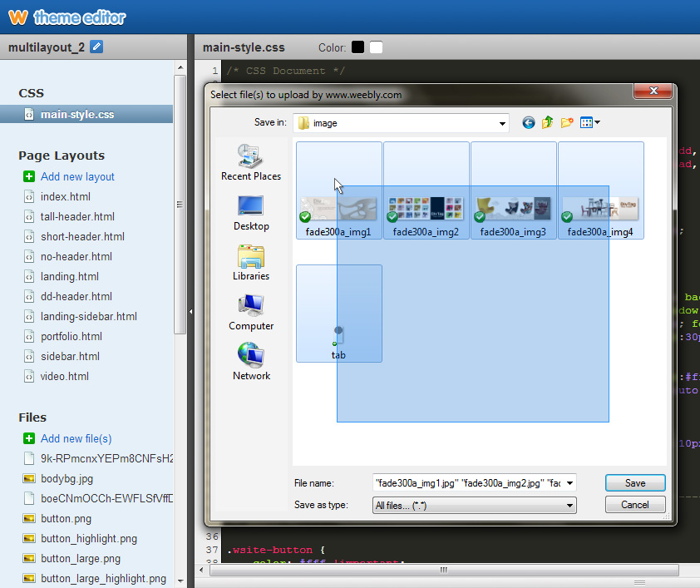Click the Back arrow icon in file dialog
Image resolution: width=700 pixels, height=588 pixels.
pos(528,123)
